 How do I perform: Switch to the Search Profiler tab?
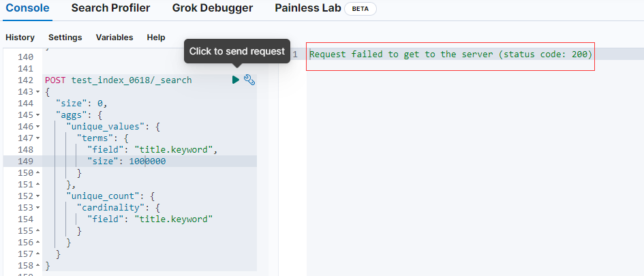(110, 9)
